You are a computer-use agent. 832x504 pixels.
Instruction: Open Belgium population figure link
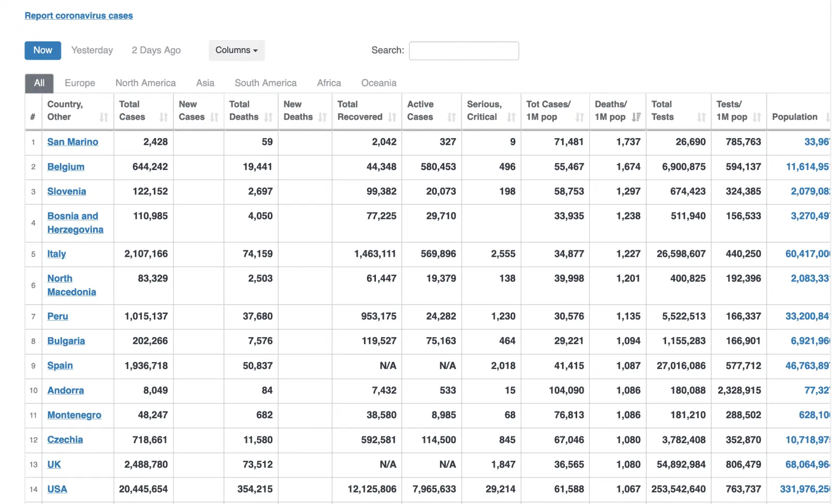coord(807,167)
